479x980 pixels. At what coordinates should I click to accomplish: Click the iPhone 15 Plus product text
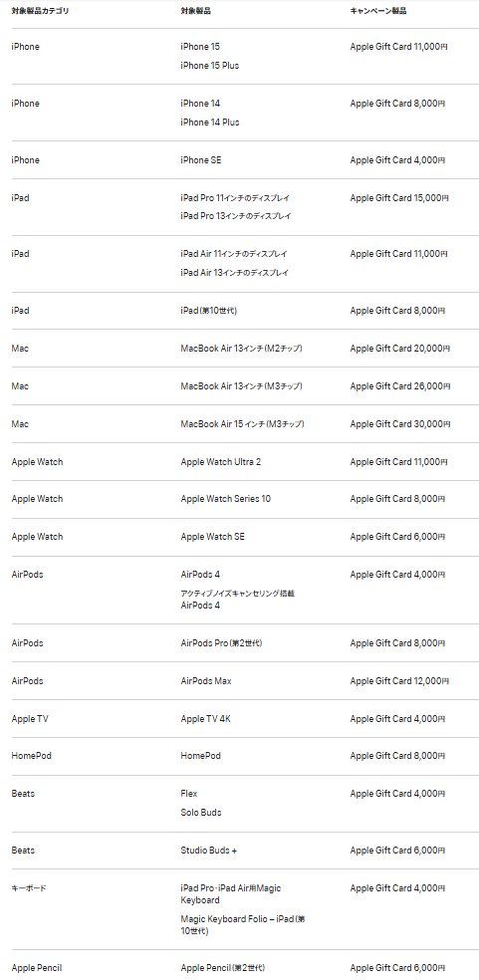(209, 66)
